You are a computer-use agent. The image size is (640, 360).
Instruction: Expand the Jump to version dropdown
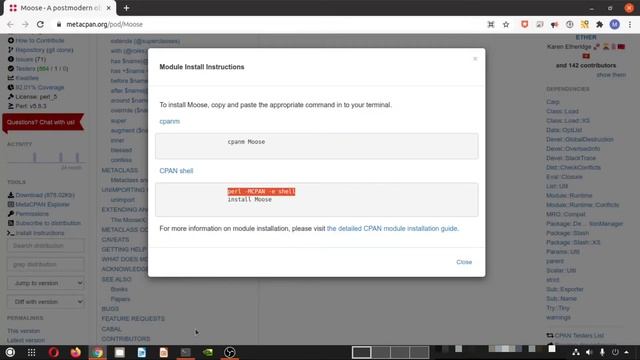(x=46, y=283)
